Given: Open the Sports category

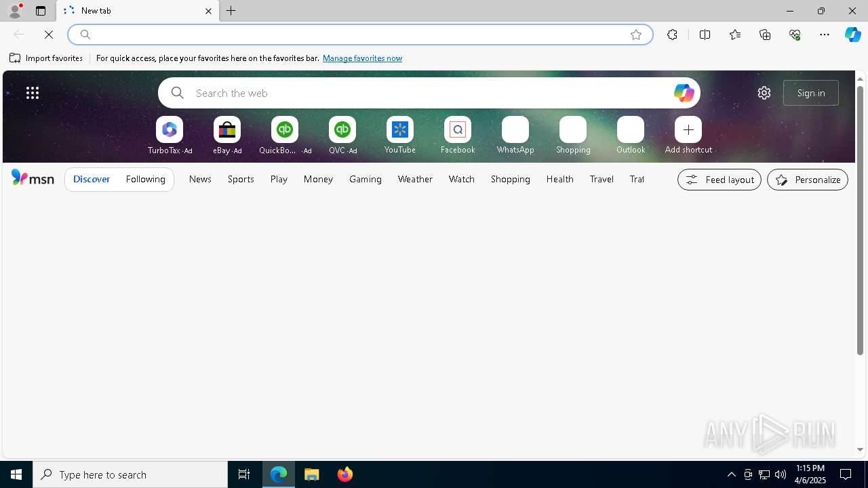Looking at the screenshot, I should 241,180.
